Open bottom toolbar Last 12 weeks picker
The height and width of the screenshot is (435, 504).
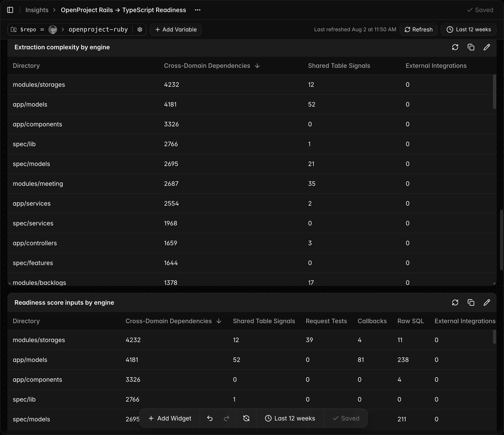pyautogui.click(x=290, y=418)
